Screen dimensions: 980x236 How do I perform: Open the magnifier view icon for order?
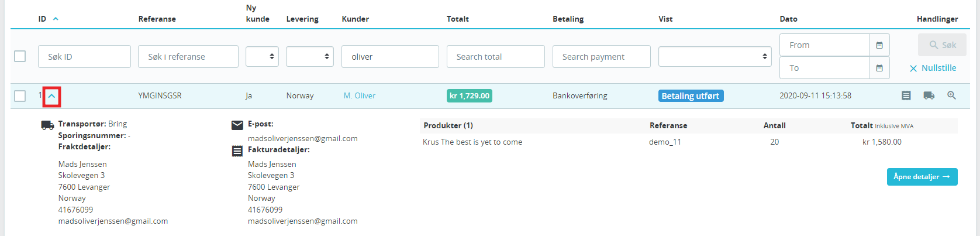pos(951,95)
